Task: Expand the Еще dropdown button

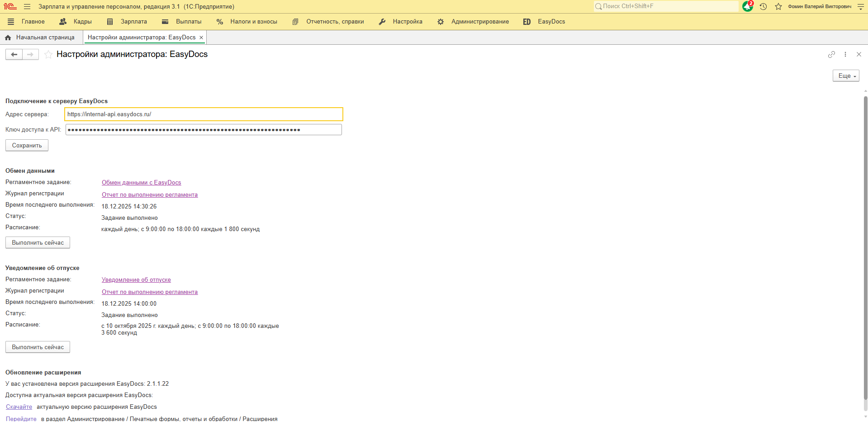Action: click(x=845, y=76)
